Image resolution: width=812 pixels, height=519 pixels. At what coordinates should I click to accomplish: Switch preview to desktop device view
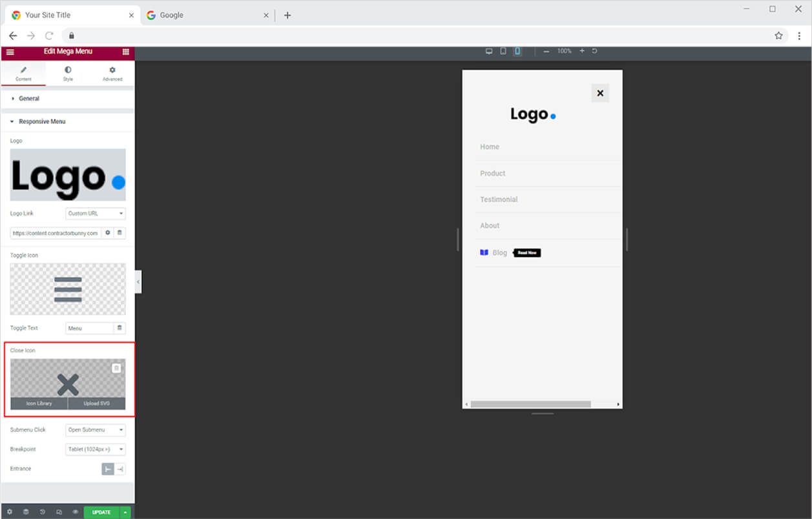(489, 51)
